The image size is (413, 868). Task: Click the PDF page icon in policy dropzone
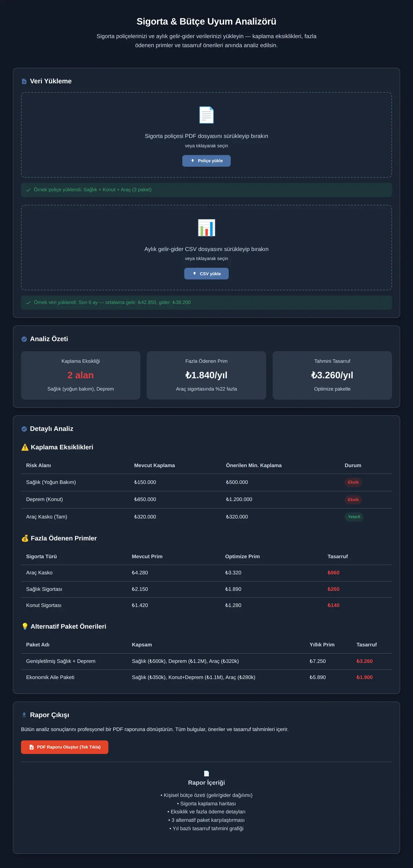(x=206, y=115)
